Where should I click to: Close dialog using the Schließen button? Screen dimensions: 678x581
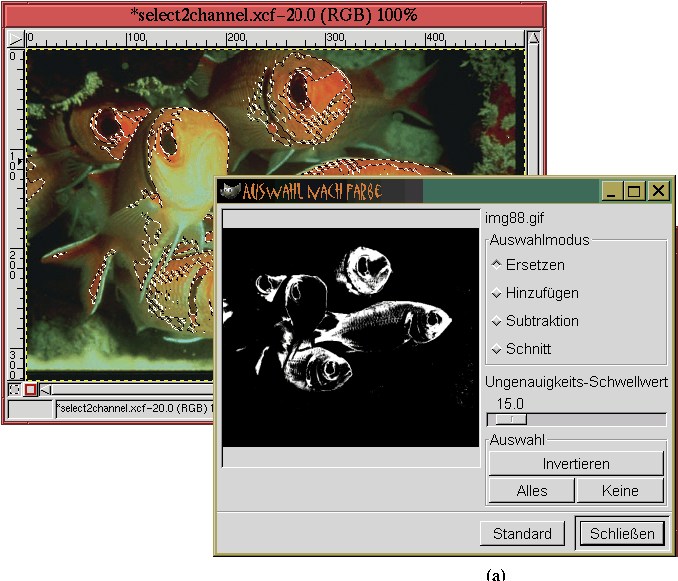click(621, 534)
